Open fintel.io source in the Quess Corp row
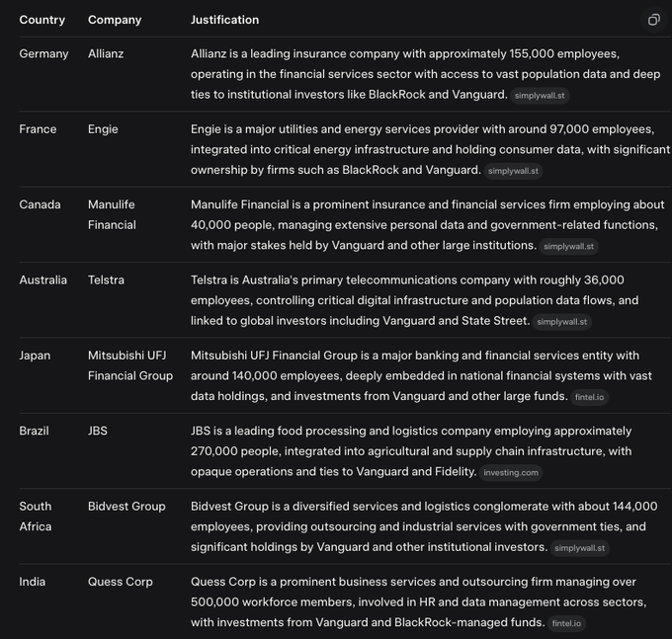 [567, 623]
